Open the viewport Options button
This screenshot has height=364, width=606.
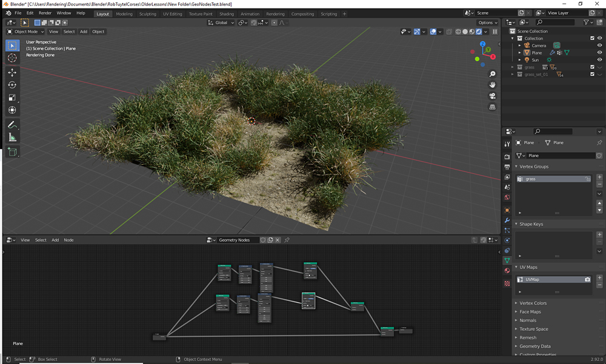pos(487,22)
